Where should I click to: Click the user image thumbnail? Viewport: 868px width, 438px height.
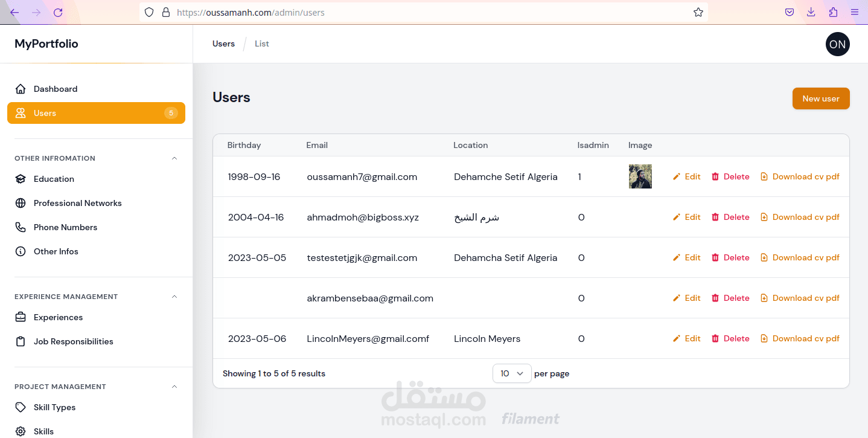[640, 176]
